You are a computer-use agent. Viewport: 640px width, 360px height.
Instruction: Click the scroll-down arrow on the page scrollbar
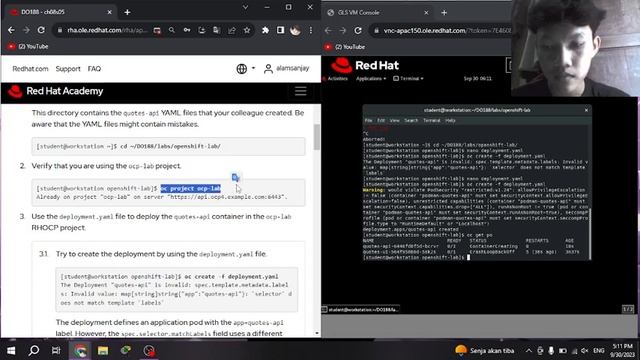(x=317, y=333)
